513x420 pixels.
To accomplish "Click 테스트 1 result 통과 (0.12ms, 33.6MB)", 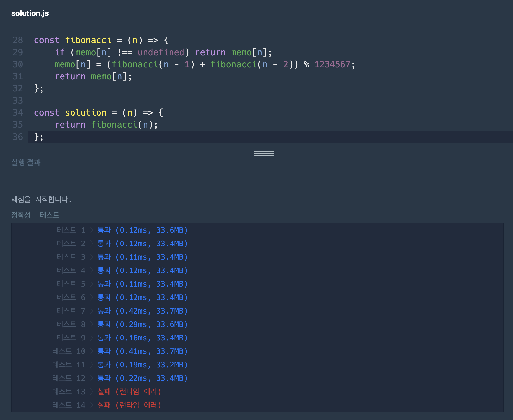I will coord(143,230).
